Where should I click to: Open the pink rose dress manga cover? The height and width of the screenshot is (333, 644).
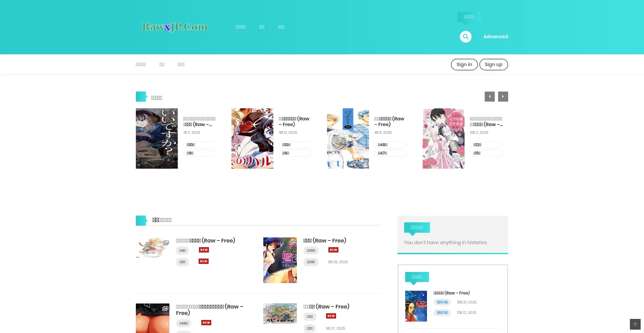(443, 138)
